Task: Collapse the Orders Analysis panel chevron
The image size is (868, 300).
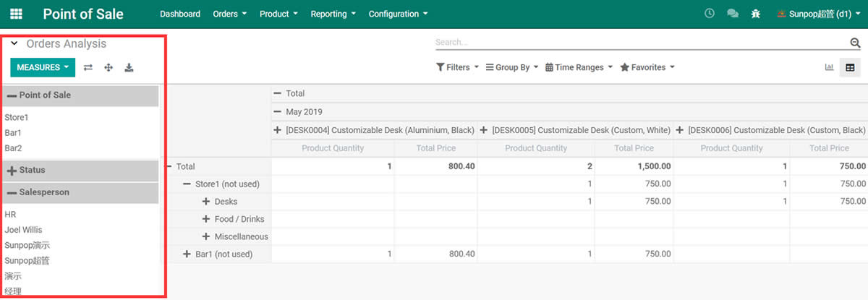Action: (x=14, y=44)
